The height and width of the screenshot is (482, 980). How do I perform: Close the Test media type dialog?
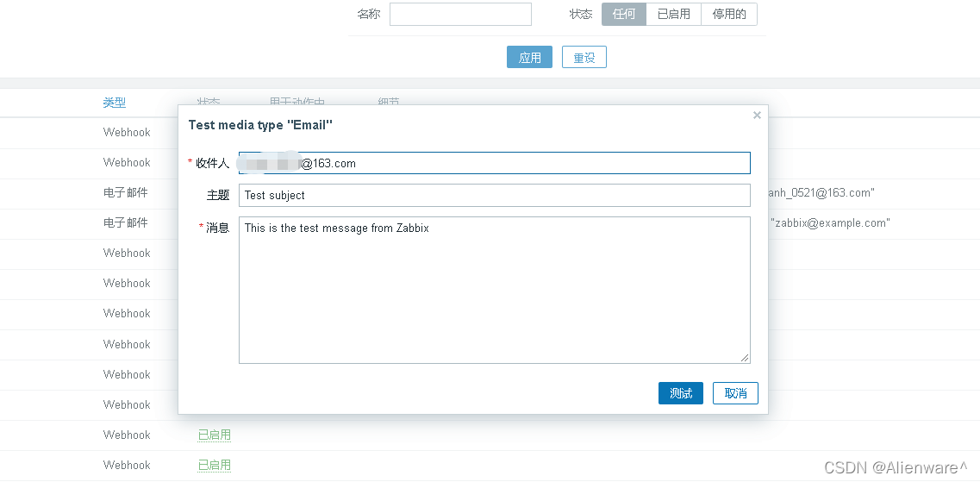coord(757,115)
